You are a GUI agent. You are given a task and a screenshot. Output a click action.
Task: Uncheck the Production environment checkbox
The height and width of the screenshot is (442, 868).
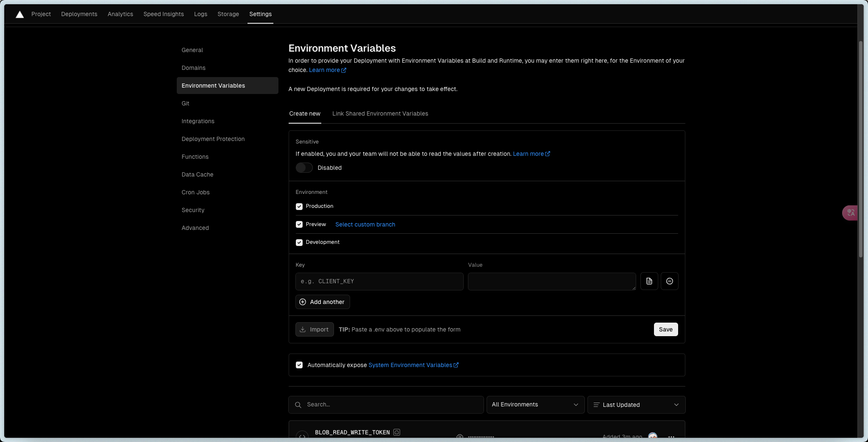click(299, 207)
